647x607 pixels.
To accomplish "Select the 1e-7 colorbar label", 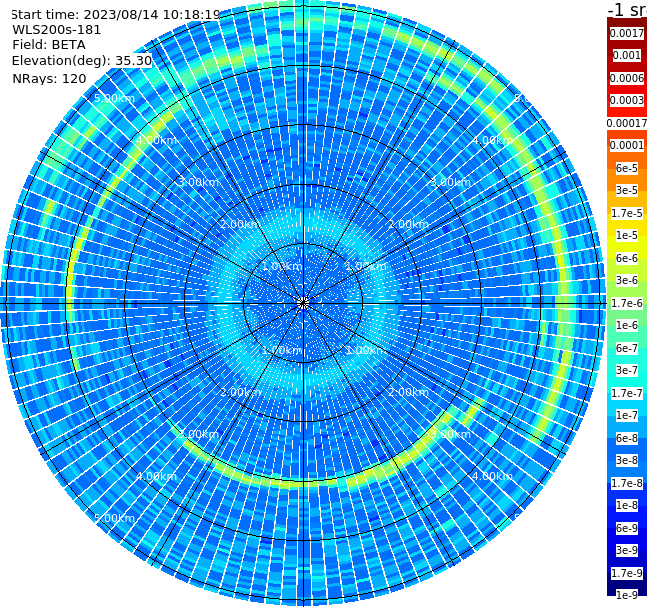I will tap(627, 415).
